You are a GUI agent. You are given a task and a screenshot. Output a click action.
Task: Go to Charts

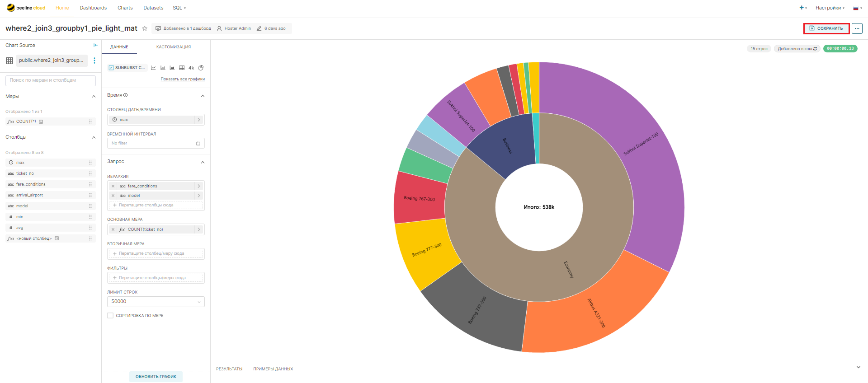click(125, 8)
